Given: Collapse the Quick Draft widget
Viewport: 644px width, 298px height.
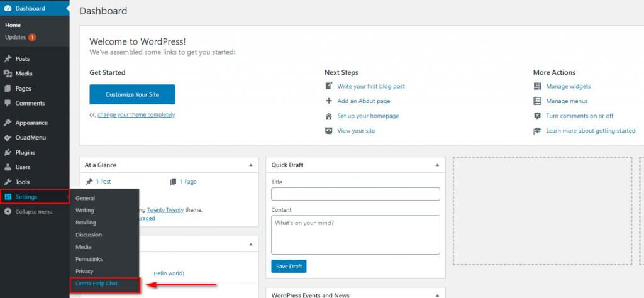Looking at the screenshot, I should pos(438,165).
